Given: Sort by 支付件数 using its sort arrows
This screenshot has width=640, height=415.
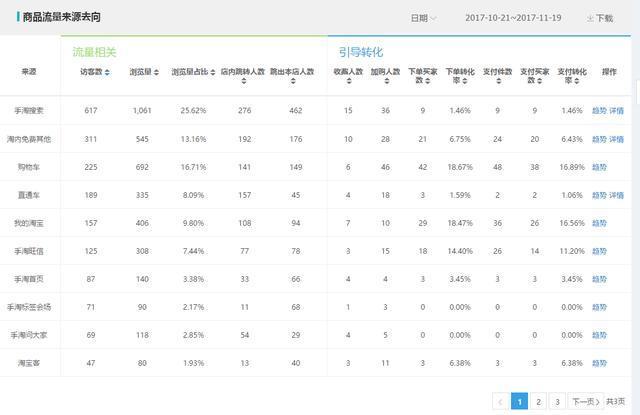Looking at the screenshot, I should [x=498, y=81].
